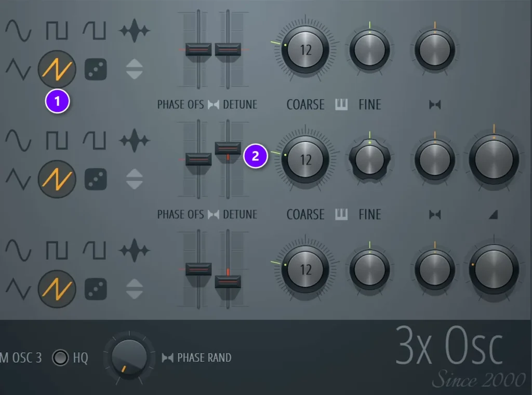Select triangle wave shape for oscillator 3
This screenshot has height=395, width=532.
coord(18,289)
